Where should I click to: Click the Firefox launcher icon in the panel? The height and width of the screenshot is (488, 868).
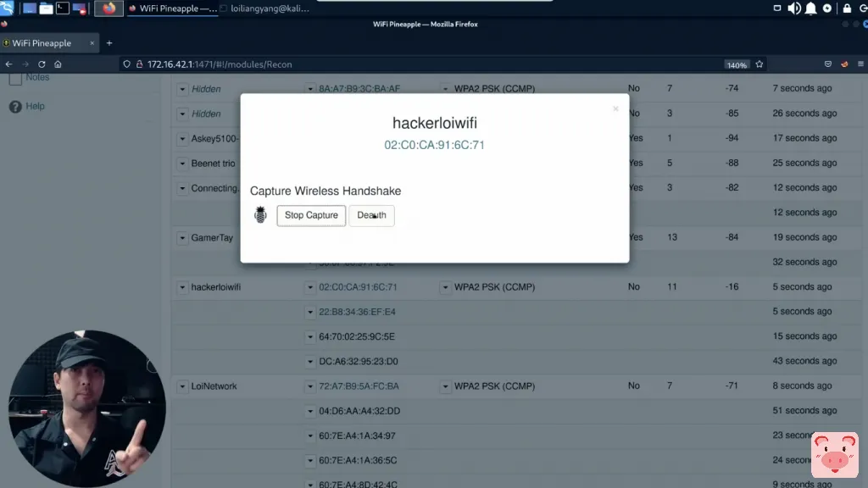tap(108, 8)
